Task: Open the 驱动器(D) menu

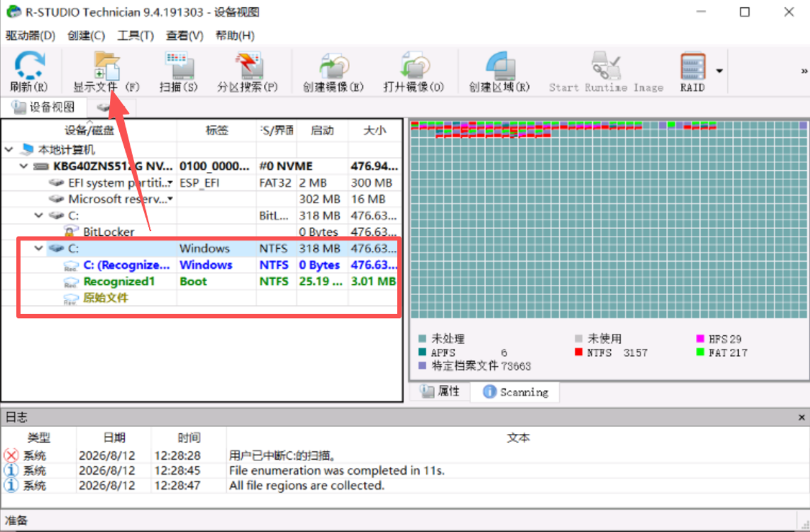Action: pyautogui.click(x=30, y=36)
